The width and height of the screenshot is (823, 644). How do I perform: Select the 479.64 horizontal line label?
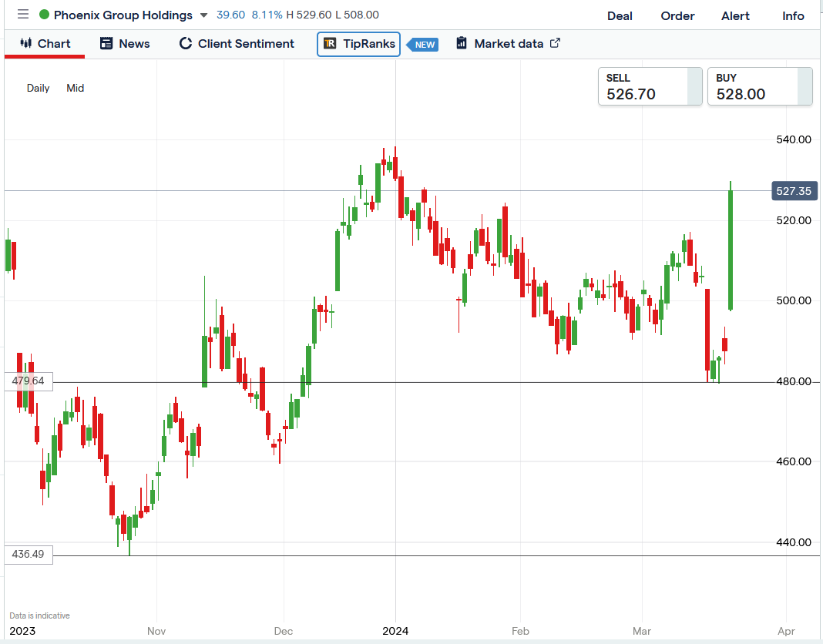click(x=29, y=381)
